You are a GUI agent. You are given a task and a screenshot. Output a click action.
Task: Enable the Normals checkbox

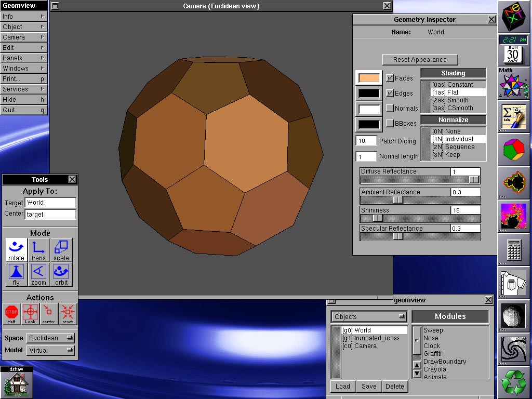(390, 108)
